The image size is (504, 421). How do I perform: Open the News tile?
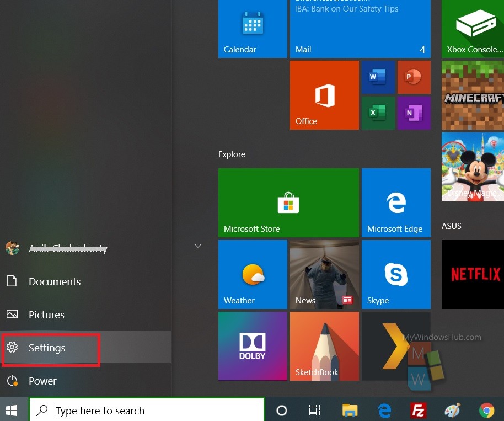324,274
